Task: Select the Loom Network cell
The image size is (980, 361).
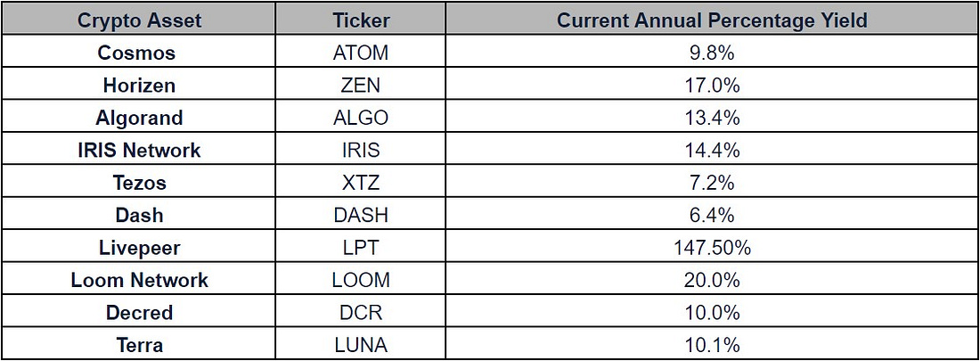Action: pyautogui.click(x=139, y=280)
